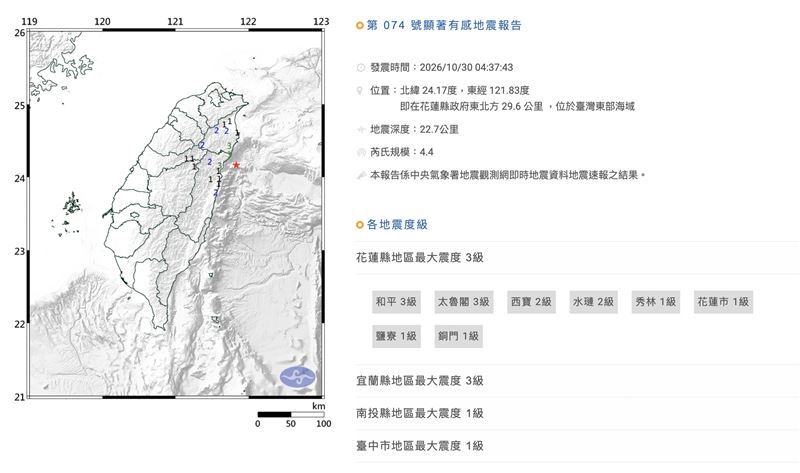Click the depth value 22.7公里
This screenshot has width=800, height=473.
(439, 130)
